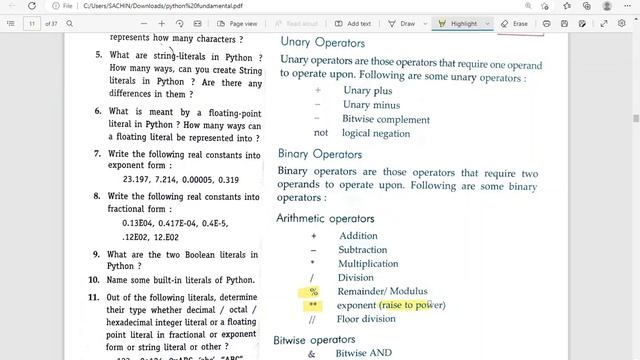Open the zoom magnifier in the address bar
Image resolution: width=640 pixels, height=360 pixels.
click(x=528, y=6)
